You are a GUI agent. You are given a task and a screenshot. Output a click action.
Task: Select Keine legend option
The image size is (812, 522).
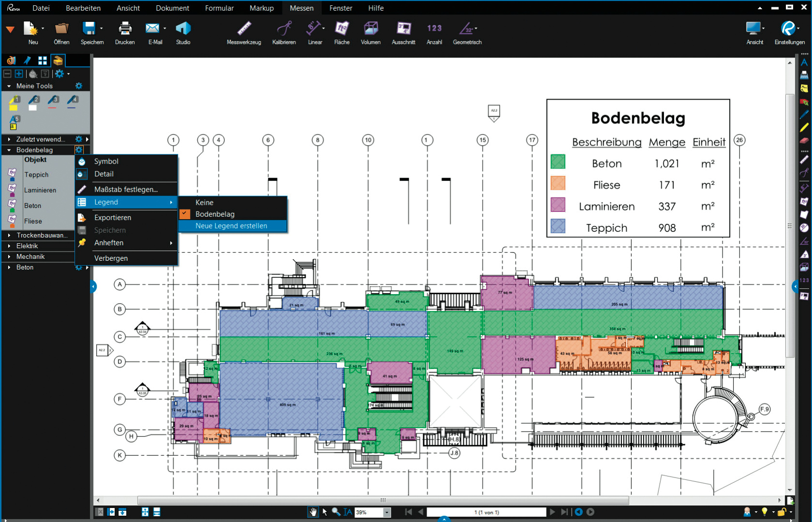pyautogui.click(x=205, y=202)
